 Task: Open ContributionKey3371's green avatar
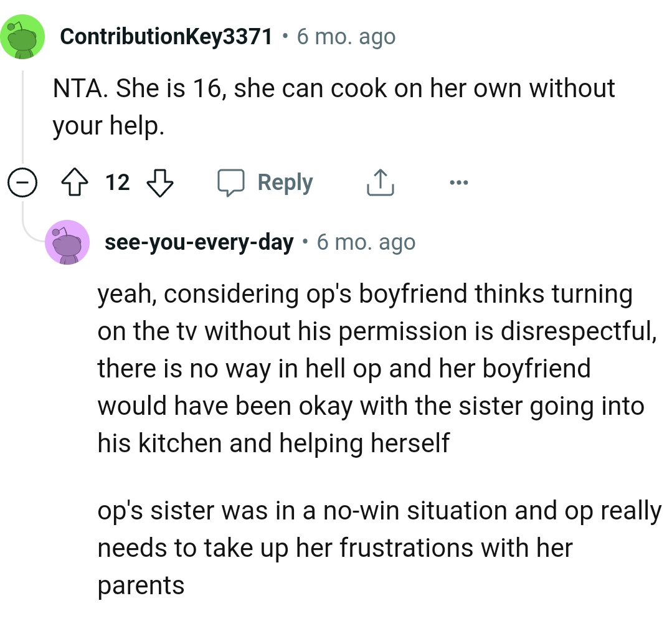tap(23, 37)
